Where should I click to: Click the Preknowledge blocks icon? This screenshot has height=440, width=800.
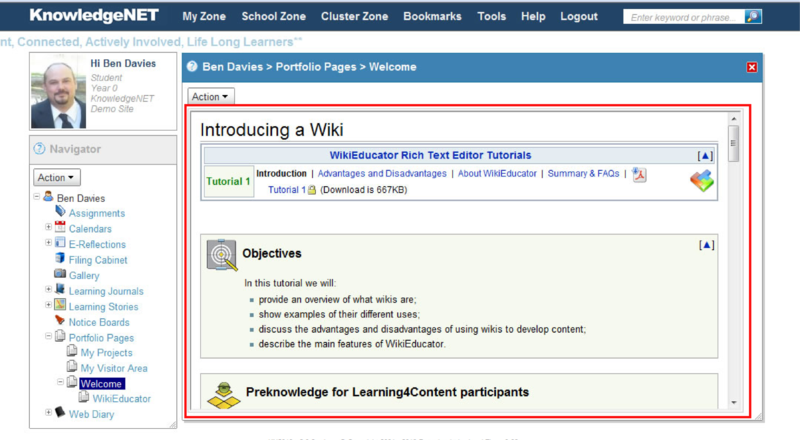(223, 396)
